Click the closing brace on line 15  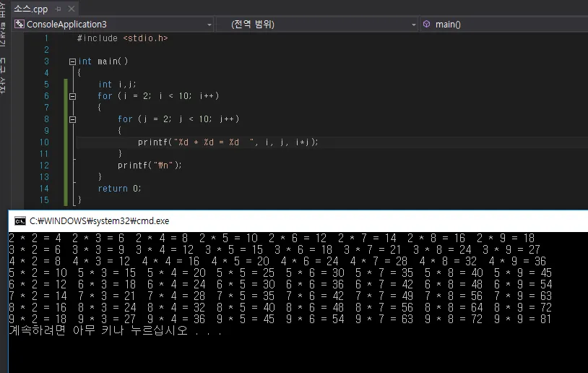click(79, 200)
